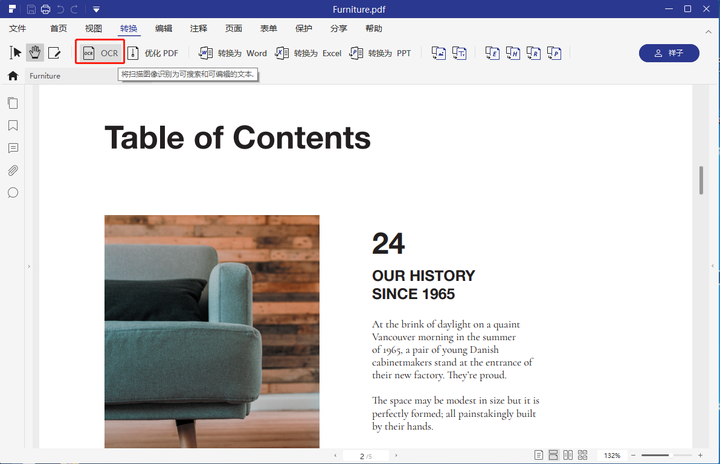Open the 表单 tab
This screenshot has height=464, width=720.
[269, 28]
